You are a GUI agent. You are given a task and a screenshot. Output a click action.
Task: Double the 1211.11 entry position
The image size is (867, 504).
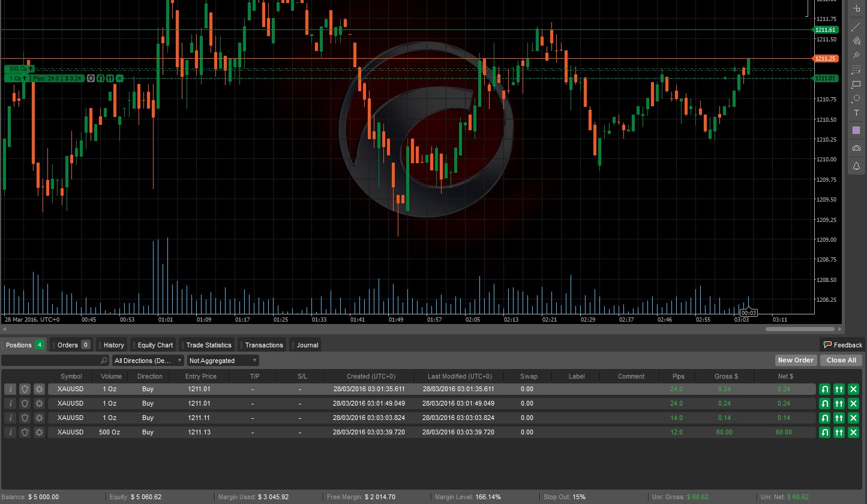839,418
